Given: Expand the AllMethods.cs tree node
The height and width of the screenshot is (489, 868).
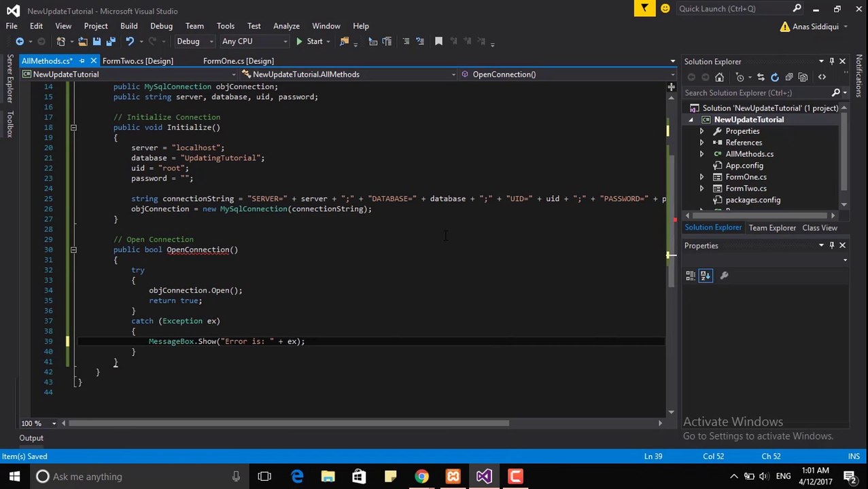Looking at the screenshot, I should click(701, 154).
